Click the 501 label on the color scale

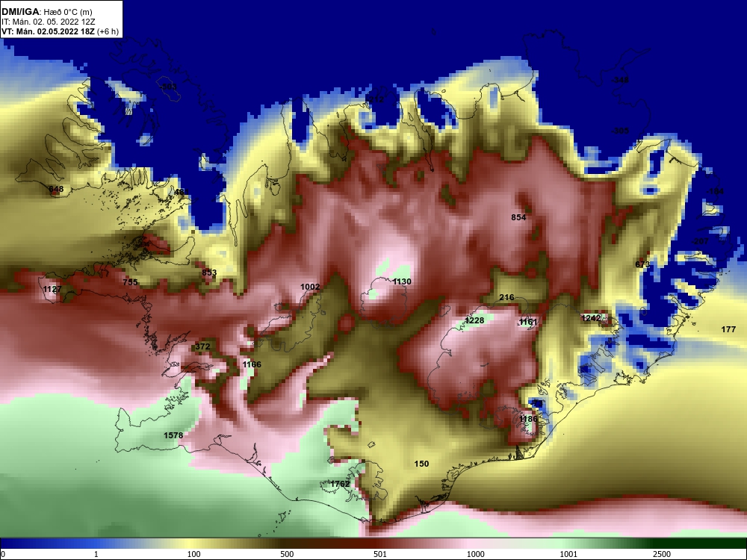tap(380, 554)
